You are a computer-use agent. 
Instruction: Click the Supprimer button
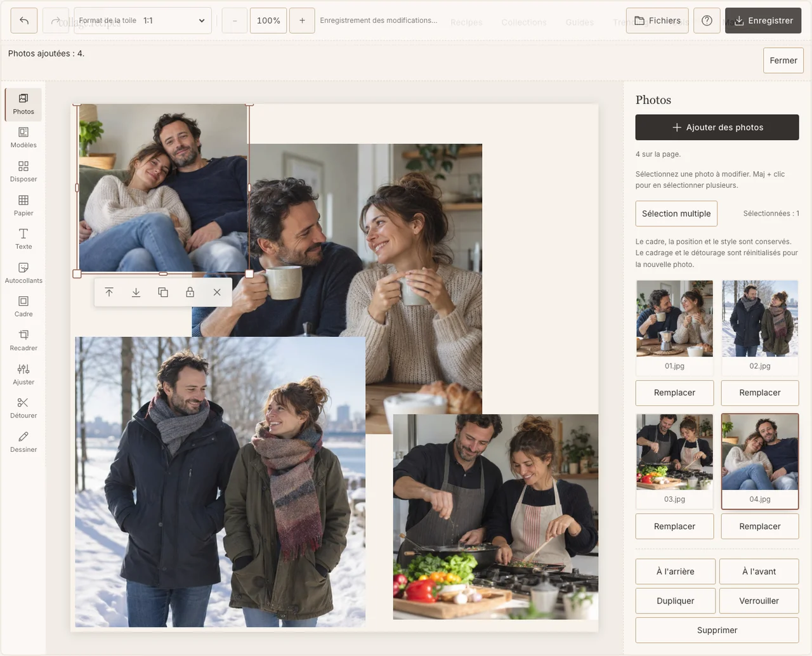[x=717, y=630]
